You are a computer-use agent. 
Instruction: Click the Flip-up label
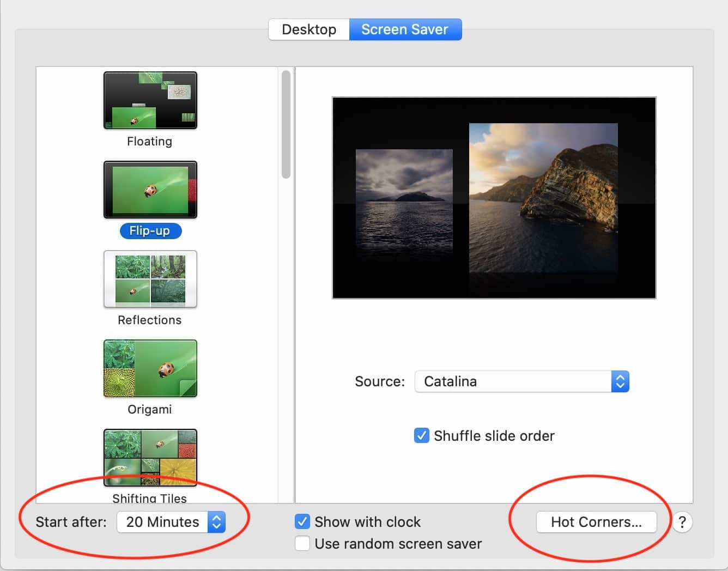tap(150, 231)
